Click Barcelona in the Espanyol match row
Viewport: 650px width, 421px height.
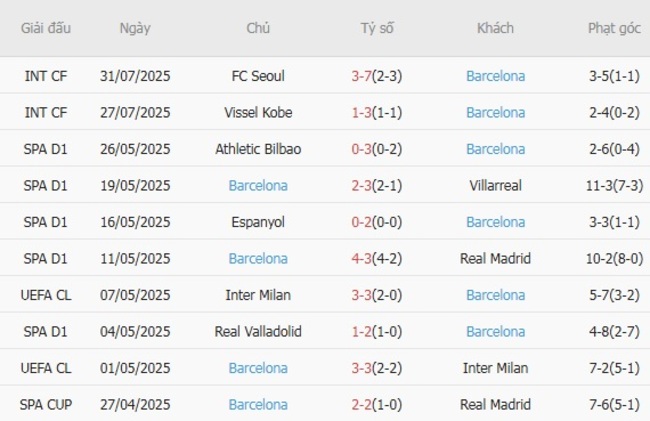[495, 222]
